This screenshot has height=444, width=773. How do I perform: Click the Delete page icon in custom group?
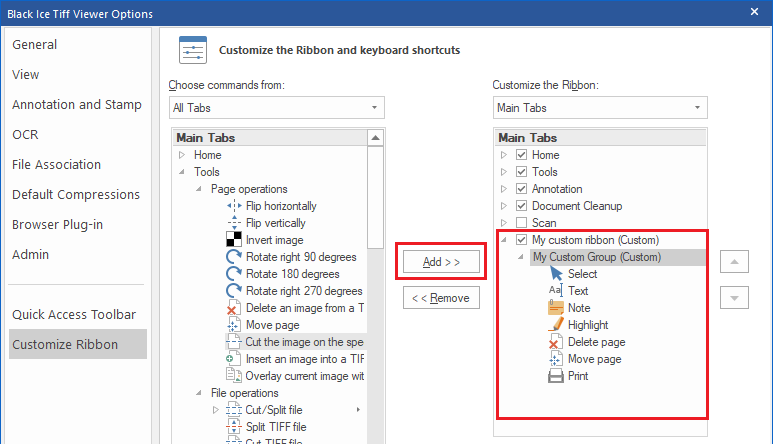pos(556,342)
